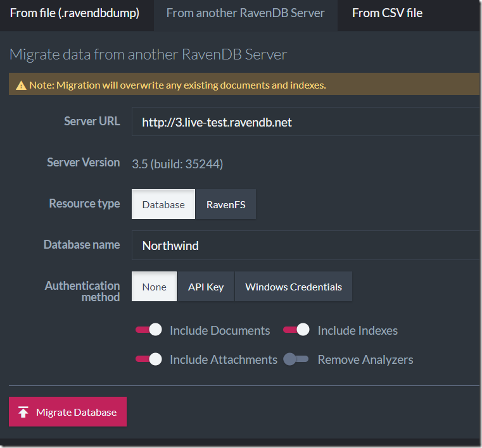Click the warning triangle icon in the note

21,85
